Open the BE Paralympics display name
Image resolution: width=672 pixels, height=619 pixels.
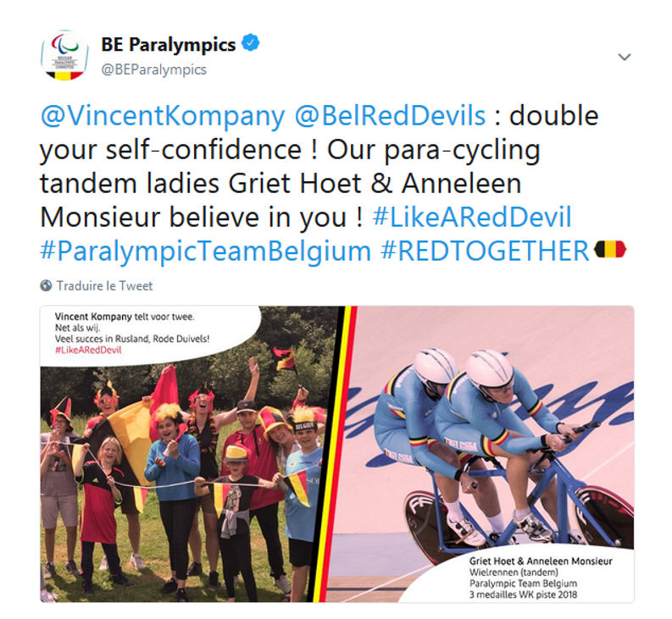(x=169, y=45)
